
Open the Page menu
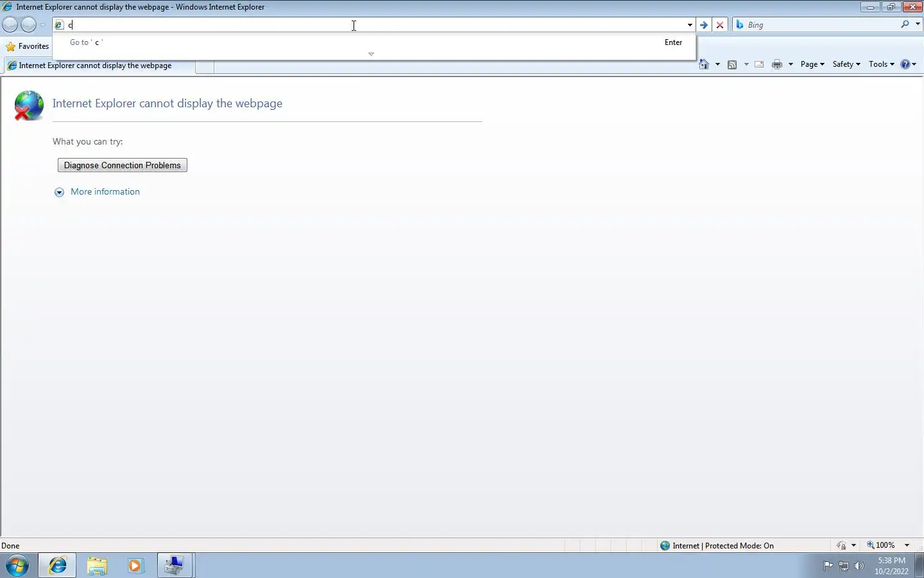pos(812,64)
